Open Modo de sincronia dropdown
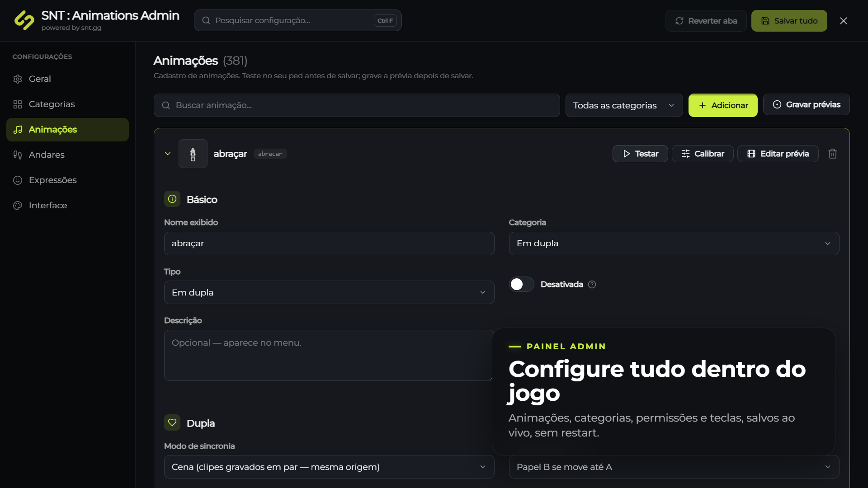Viewport: 868px width, 488px height. point(329,467)
